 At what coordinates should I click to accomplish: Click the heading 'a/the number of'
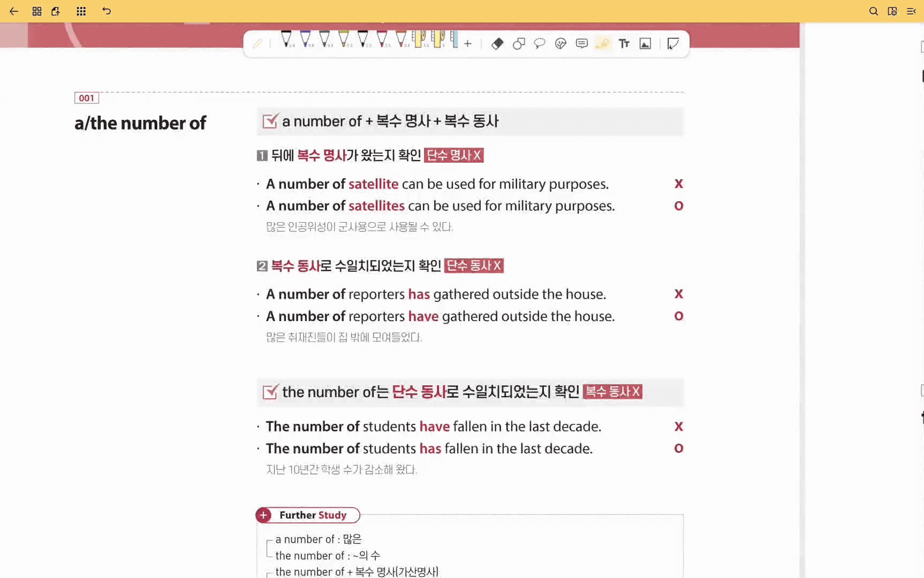pos(140,123)
